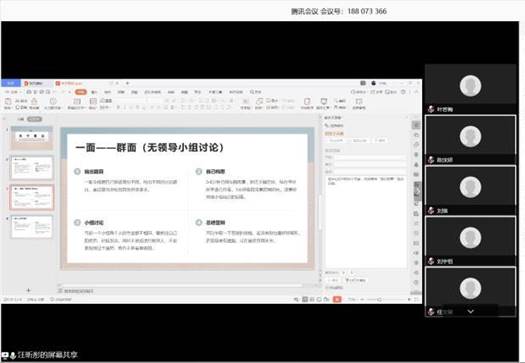Screen dimensions: 525x363
Task: Open the highlighted orange Home ribbon tab
Action: pyautogui.click(x=81, y=92)
